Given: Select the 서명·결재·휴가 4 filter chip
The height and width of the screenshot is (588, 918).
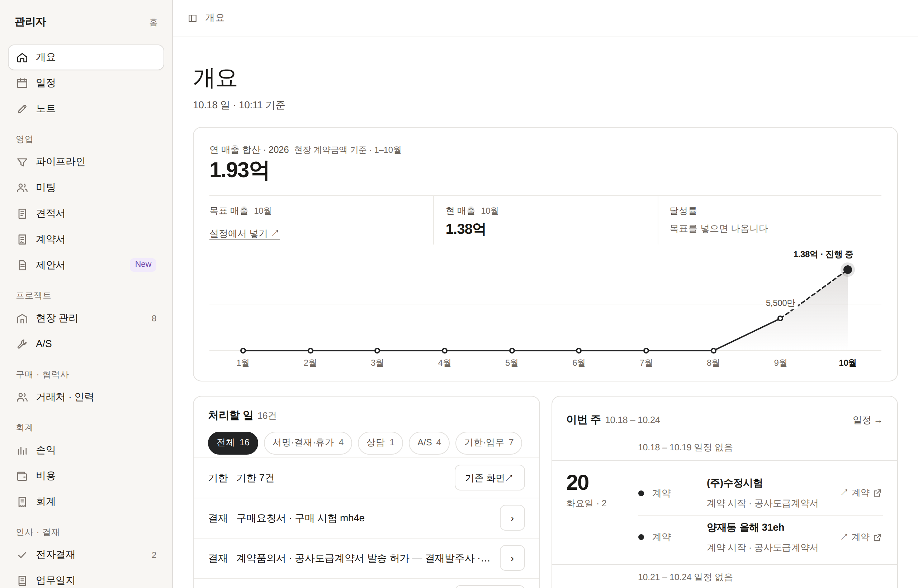Looking at the screenshot, I should coord(308,443).
